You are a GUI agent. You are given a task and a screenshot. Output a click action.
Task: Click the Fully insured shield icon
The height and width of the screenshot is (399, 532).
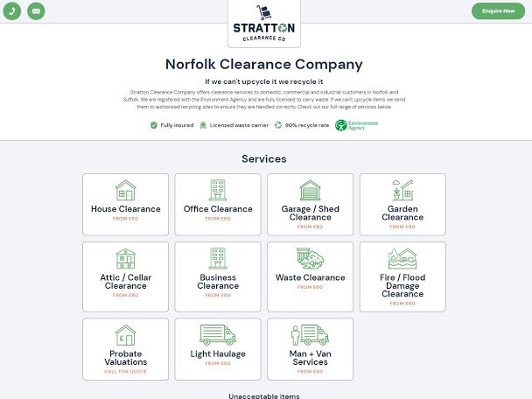tap(154, 125)
